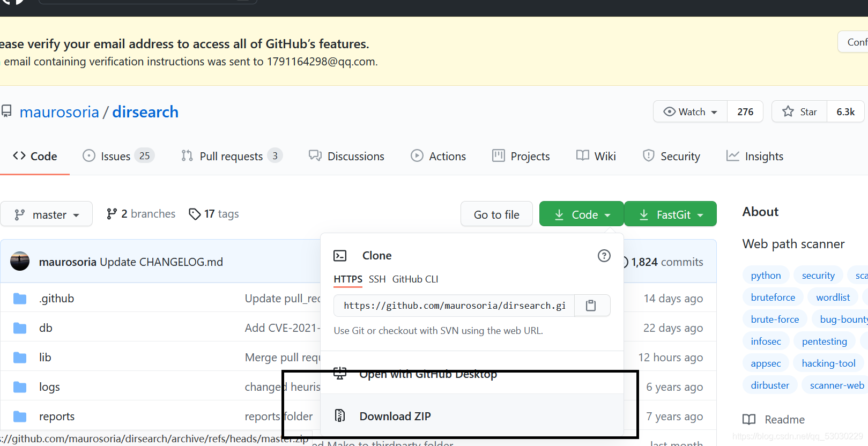Switch to the Discussions tab
The image size is (868, 446).
pos(346,156)
